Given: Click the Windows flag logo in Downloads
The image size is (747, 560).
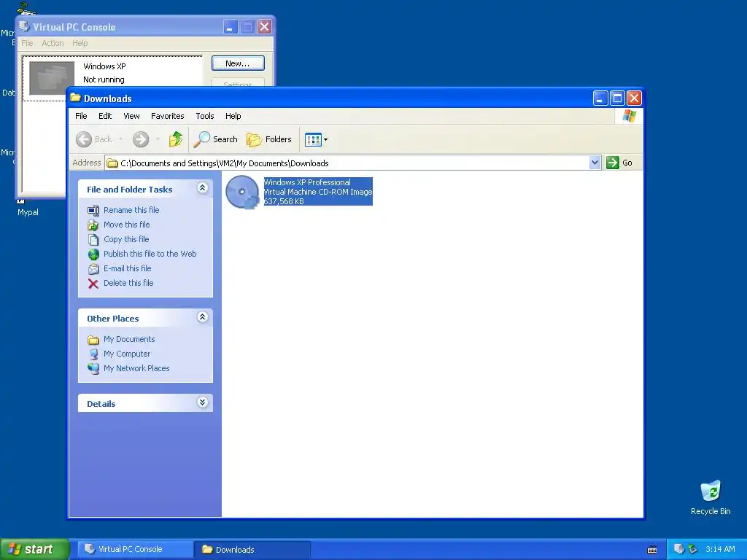Looking at the screenshot, I should (629, 116).
